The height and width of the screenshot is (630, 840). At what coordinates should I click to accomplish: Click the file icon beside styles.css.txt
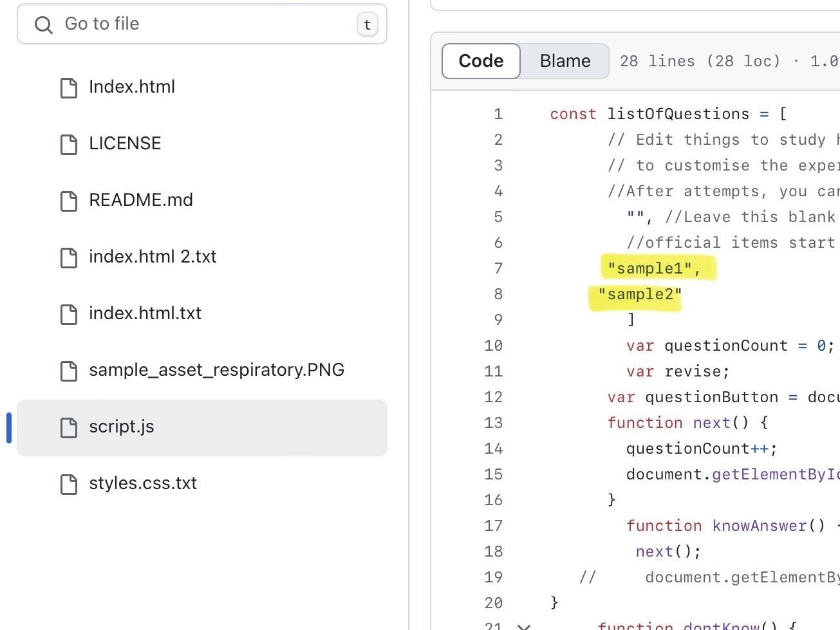coord(69,485)
